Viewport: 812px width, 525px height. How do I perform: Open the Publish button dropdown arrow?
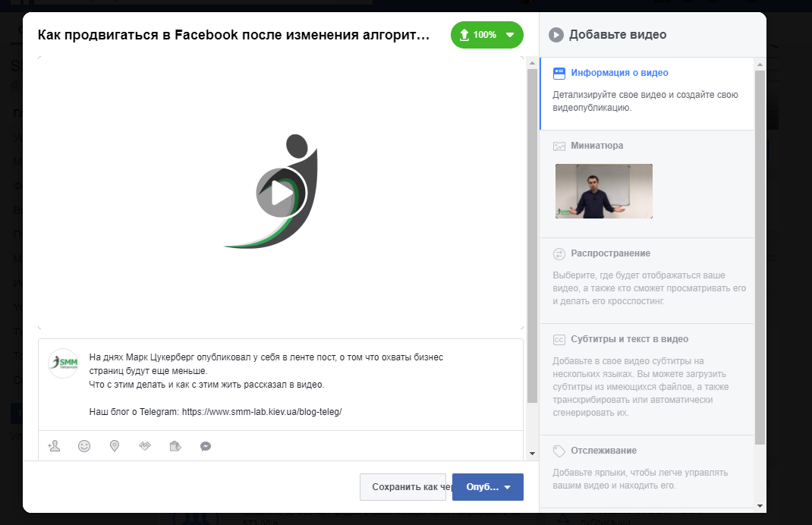point(508,487)
